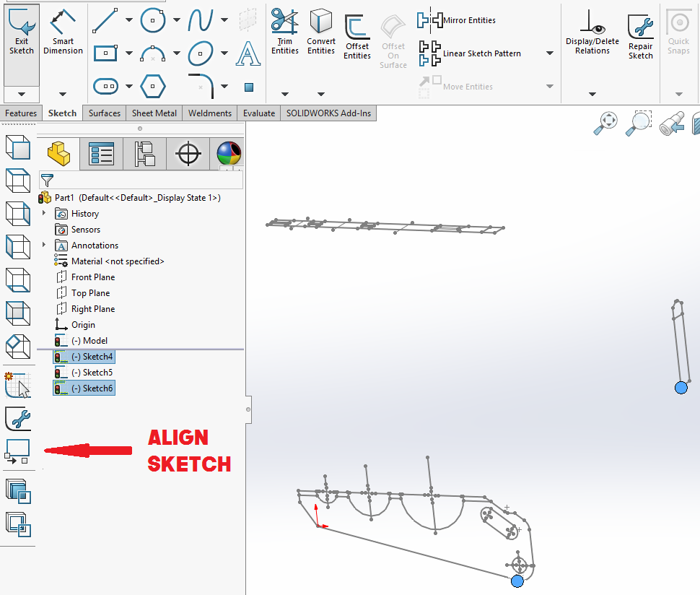The width and height of the screenshot is (700, 595).
Task: Expand the Annotations tree node
Action: click(x=44, y=245)
